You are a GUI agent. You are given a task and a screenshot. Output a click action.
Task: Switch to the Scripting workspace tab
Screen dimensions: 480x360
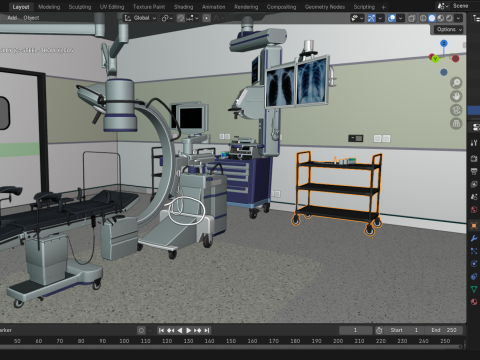tap(364, 7)
